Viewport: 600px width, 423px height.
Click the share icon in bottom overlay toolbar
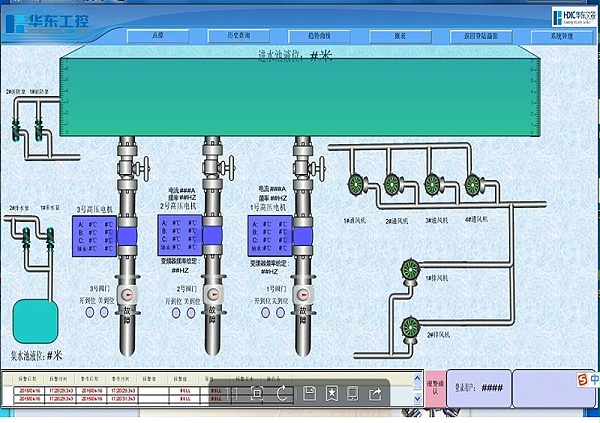tap(376, 394)
